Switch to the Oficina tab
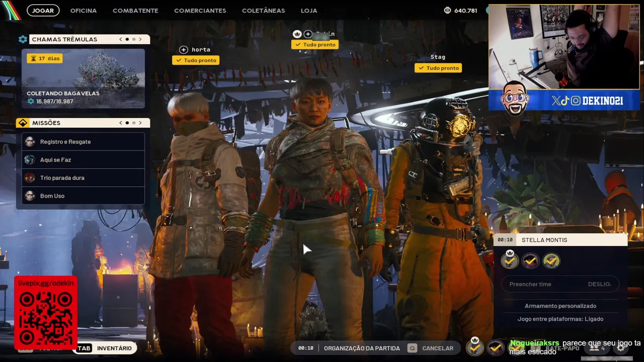The width and height of the screenshot is (644, 362). (84, 10)
